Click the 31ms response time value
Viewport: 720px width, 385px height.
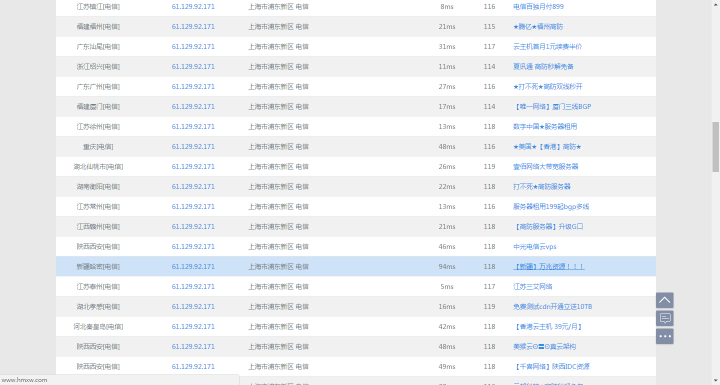tap(447, 47)
